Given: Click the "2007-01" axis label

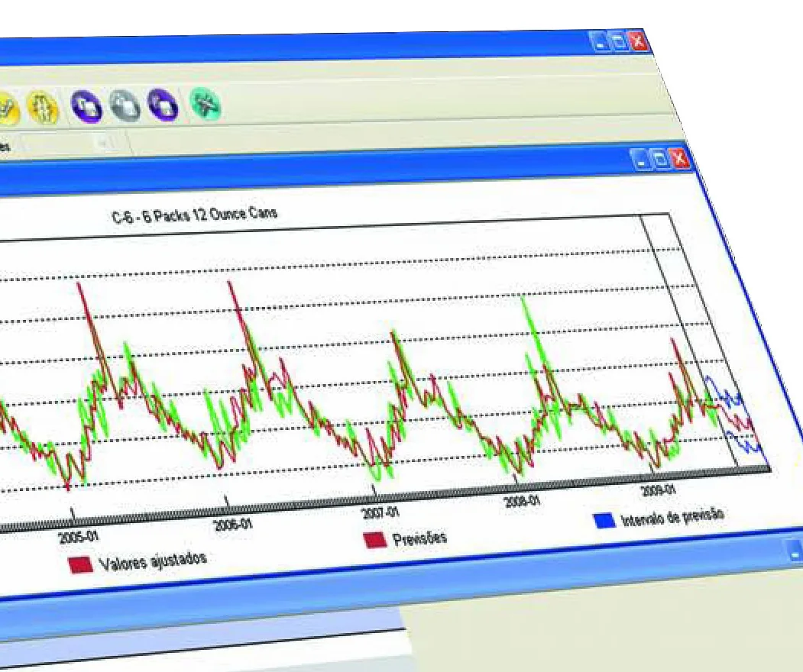Looking at the screenshot, I should tap(380, 512).
